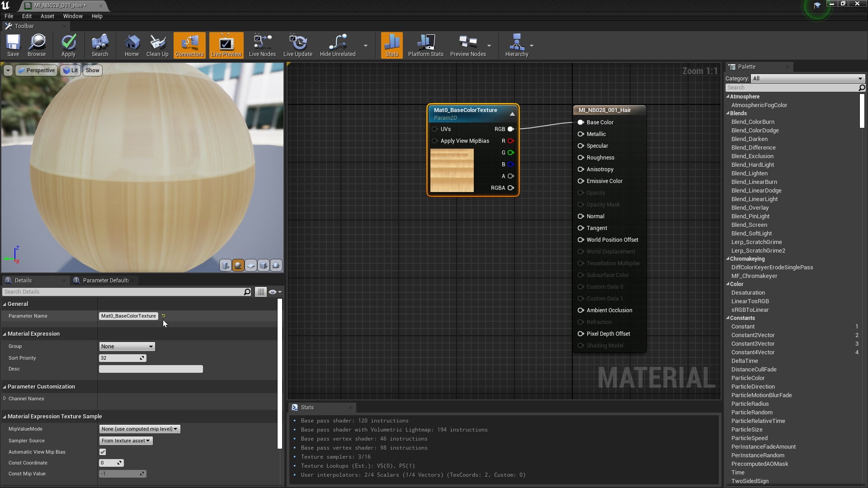Click the Perspective view mode button
Image resolution: width=868 pixels, height=488 pixels.
[x=36, y=70]
